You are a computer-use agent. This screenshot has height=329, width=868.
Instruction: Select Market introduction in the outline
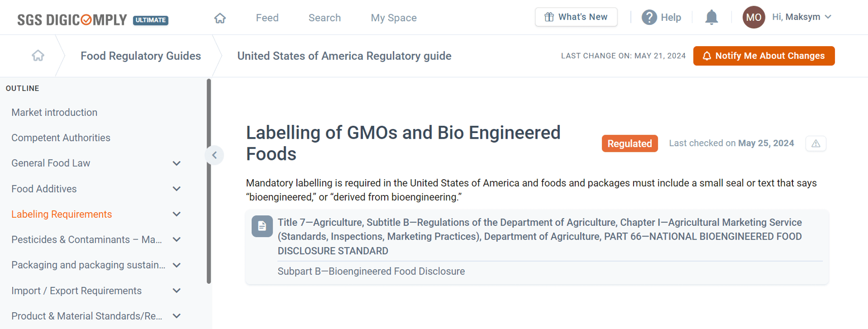(x=54, y=112)
